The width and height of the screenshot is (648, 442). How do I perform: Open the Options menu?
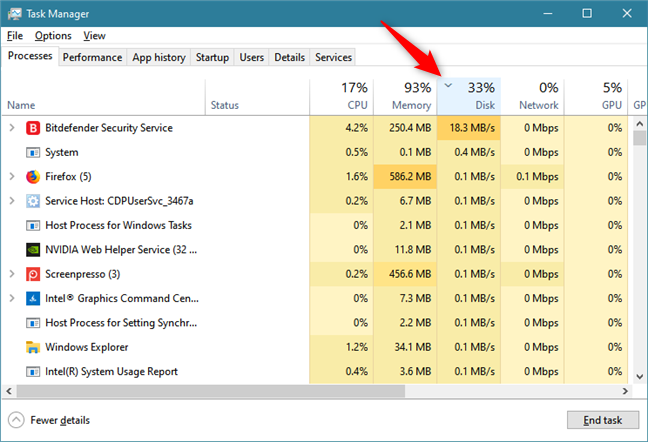[53, 36]
